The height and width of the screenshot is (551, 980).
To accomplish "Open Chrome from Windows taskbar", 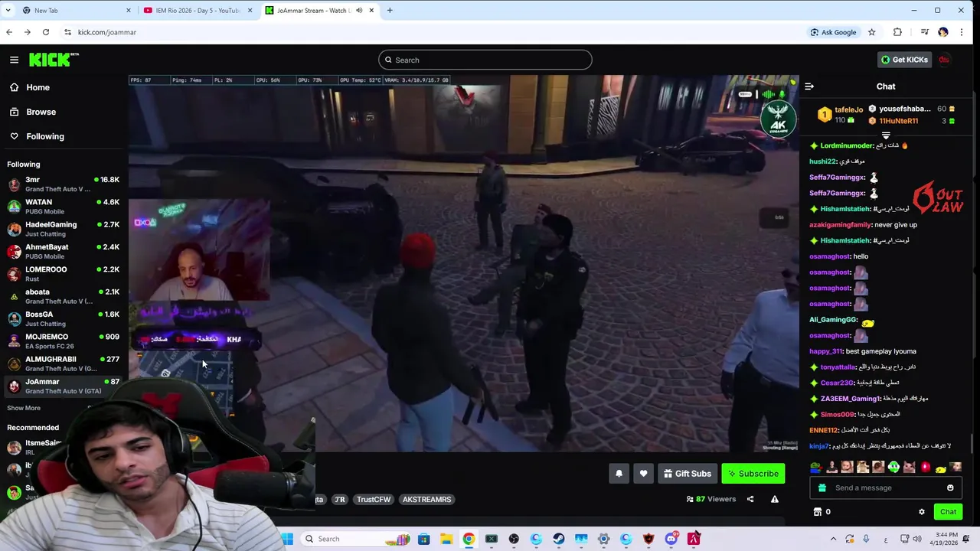I will (x=469, y=539).
